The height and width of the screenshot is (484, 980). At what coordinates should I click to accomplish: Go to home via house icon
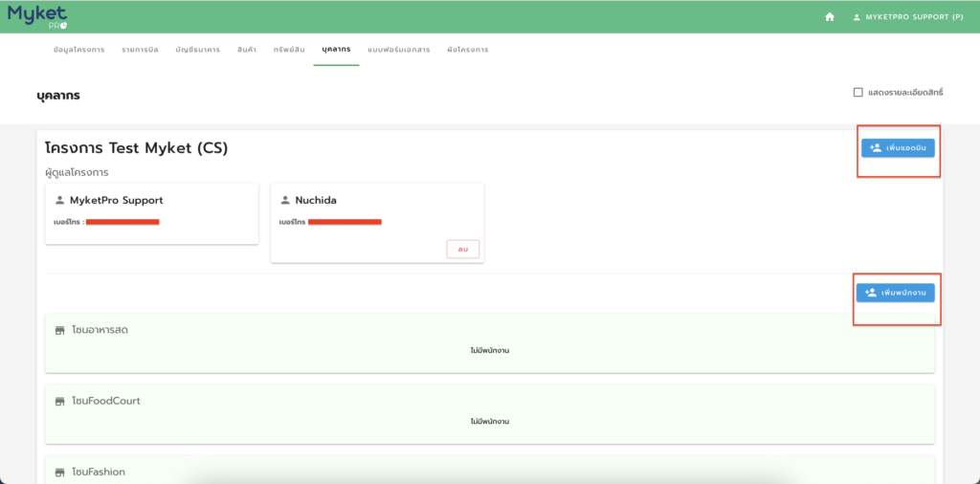coord(830,17)
